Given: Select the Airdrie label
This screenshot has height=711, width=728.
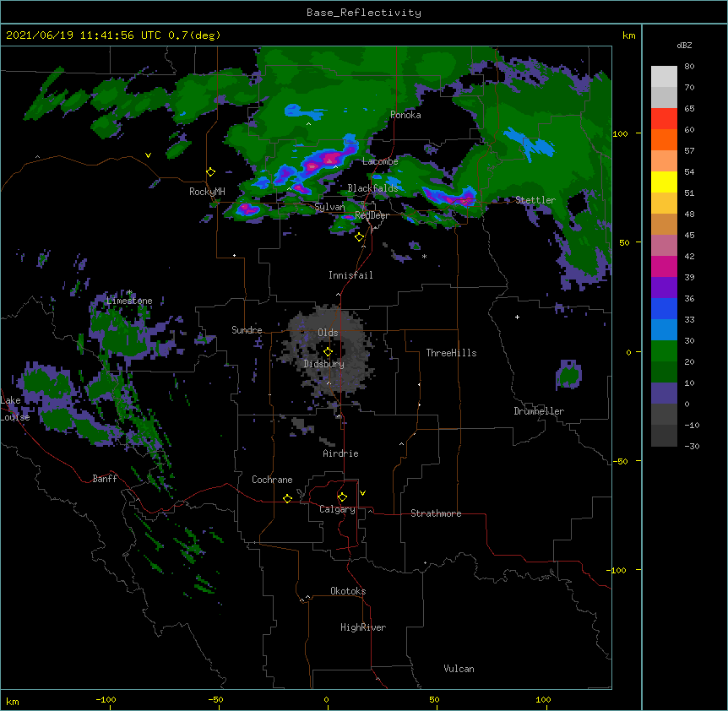Looking at the screenshot, I should tap(341, 453).
